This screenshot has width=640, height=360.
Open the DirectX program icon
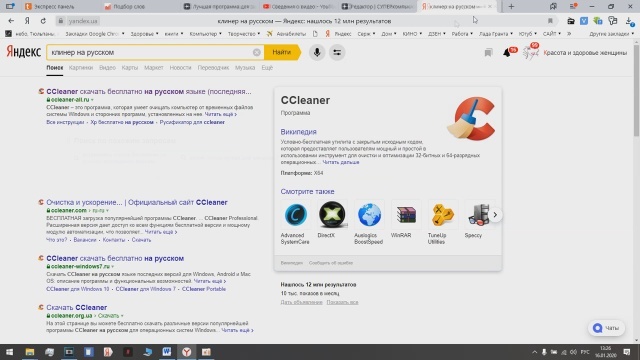coord(332,214)
